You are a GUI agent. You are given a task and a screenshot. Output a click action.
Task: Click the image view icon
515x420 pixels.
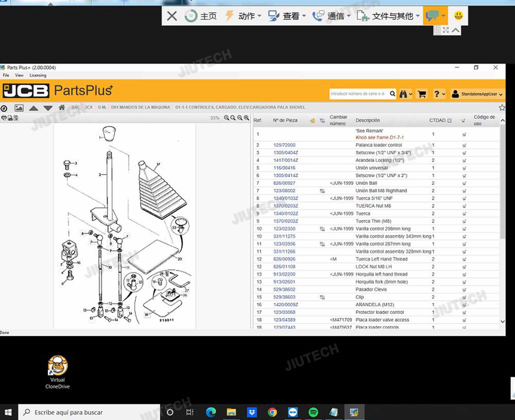(x=19, y=108)
